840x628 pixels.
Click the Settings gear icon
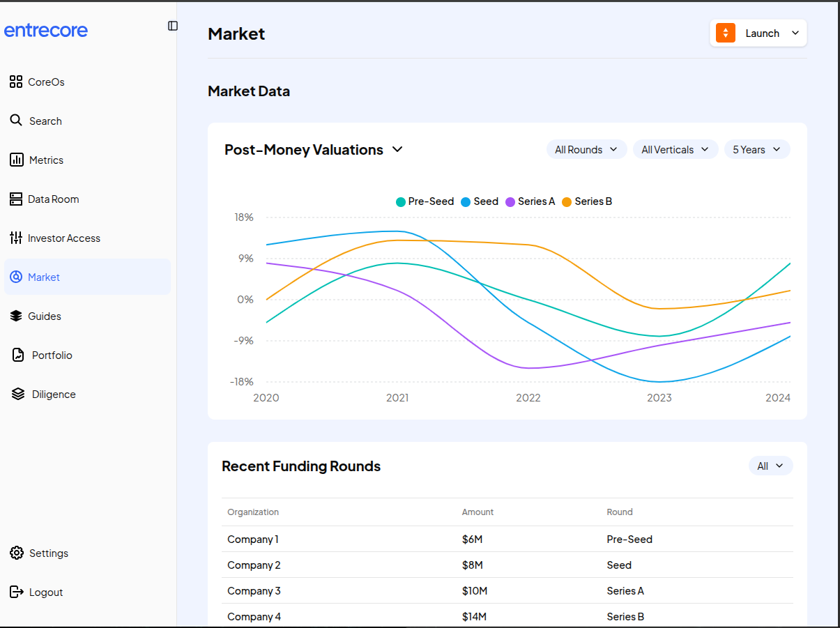(x=16, y=553)
